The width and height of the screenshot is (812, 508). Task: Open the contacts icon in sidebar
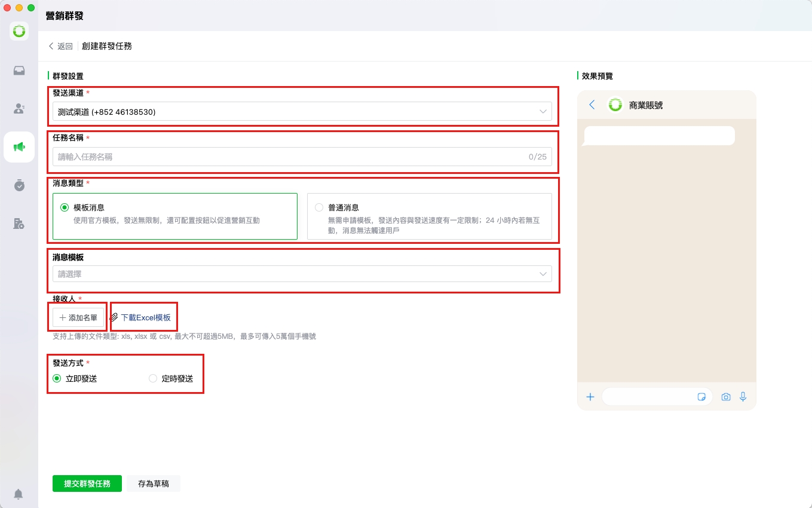(19, 109)
